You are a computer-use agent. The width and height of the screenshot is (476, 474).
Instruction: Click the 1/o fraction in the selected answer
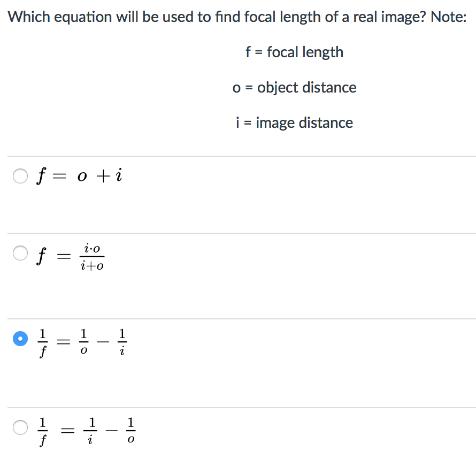pyautogui.click(x=83, y=342)
